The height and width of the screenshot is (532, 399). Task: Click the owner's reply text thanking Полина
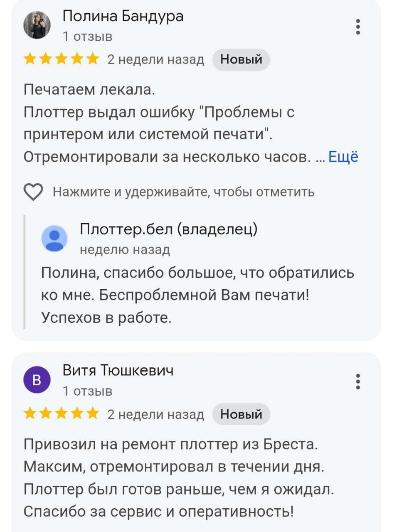click(x=197, y=295)
